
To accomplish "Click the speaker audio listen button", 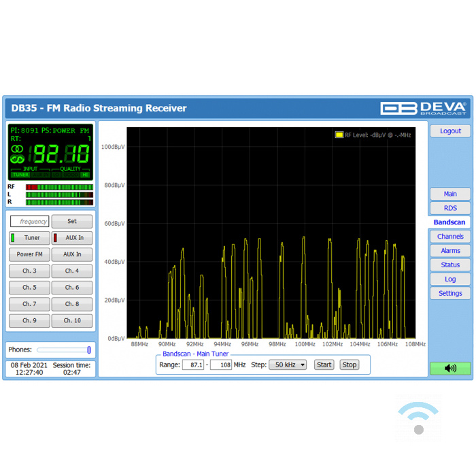I will click(449, 368).
